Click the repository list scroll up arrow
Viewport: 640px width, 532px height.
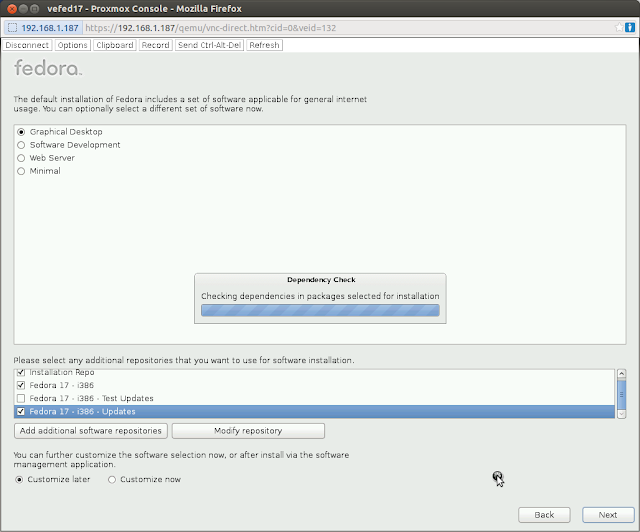621,374
